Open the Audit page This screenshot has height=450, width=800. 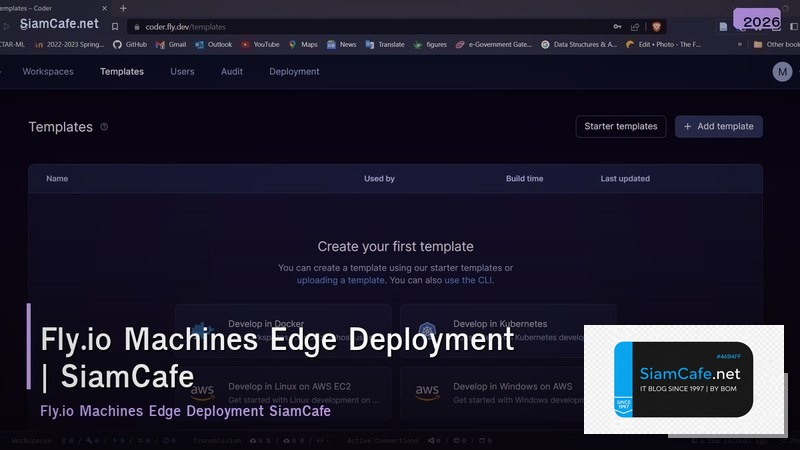(x=232, y=71)
